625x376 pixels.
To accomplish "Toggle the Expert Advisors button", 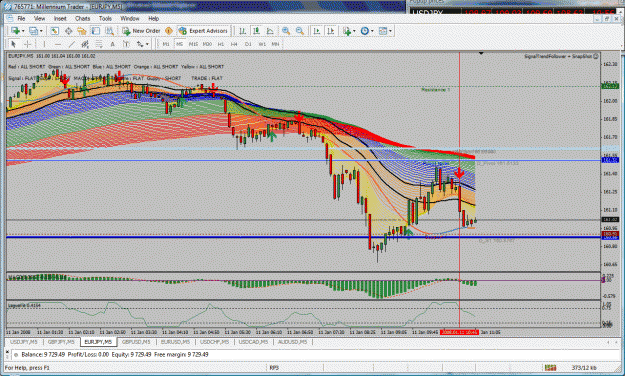I will 204,31.
